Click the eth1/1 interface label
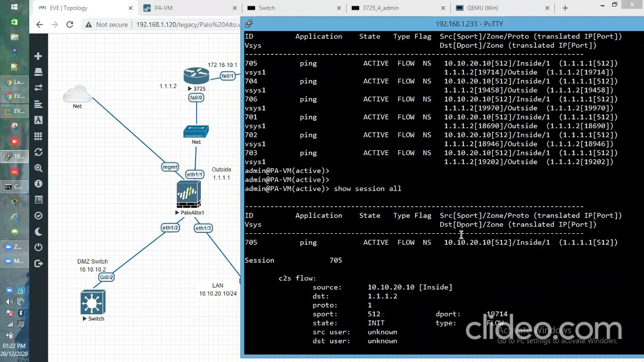644x362 pixels. click(195, 174)
